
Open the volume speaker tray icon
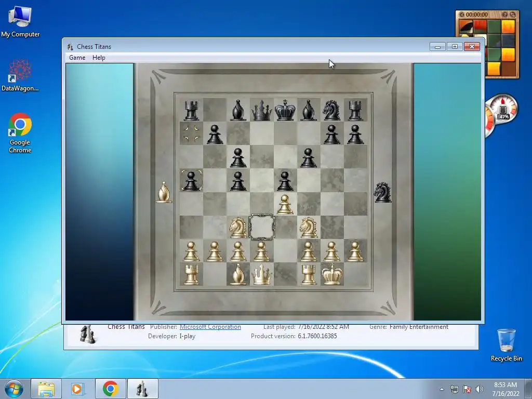[480, 389]
